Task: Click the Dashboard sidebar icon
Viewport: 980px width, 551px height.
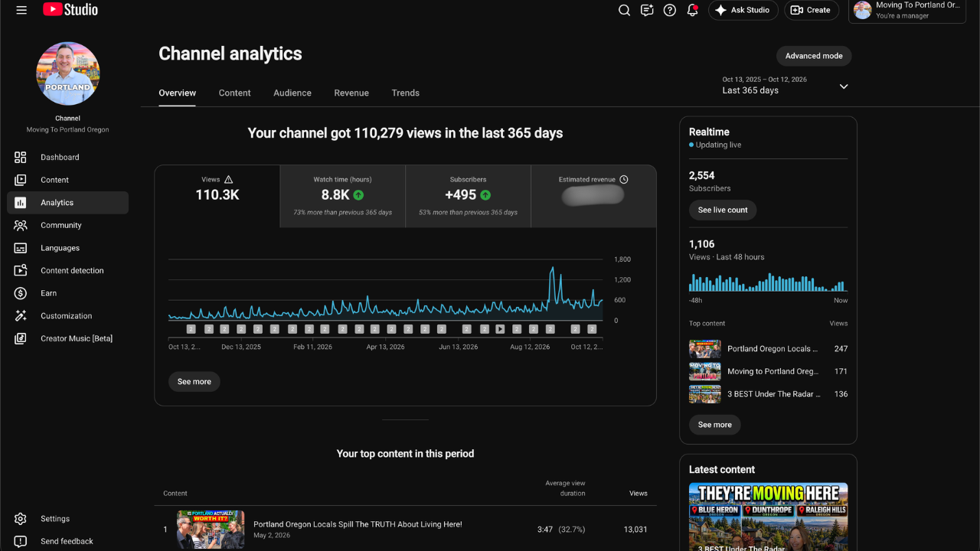Action: 21,157
